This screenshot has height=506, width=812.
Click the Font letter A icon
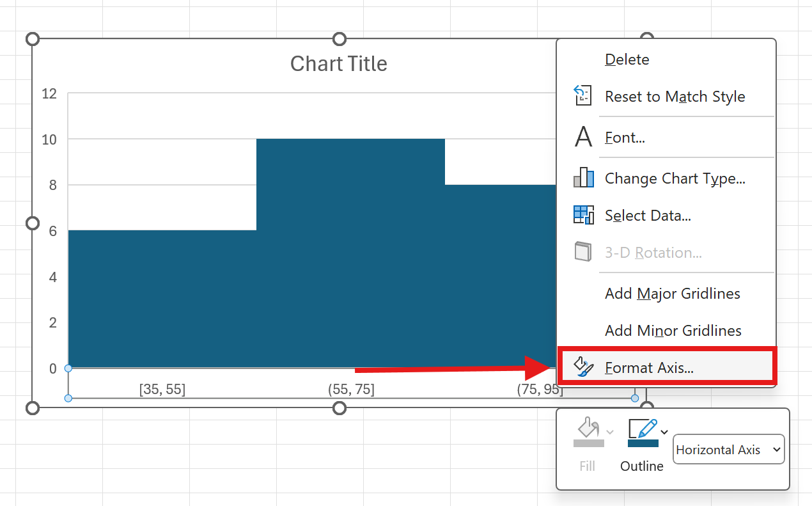pos(583,137)
